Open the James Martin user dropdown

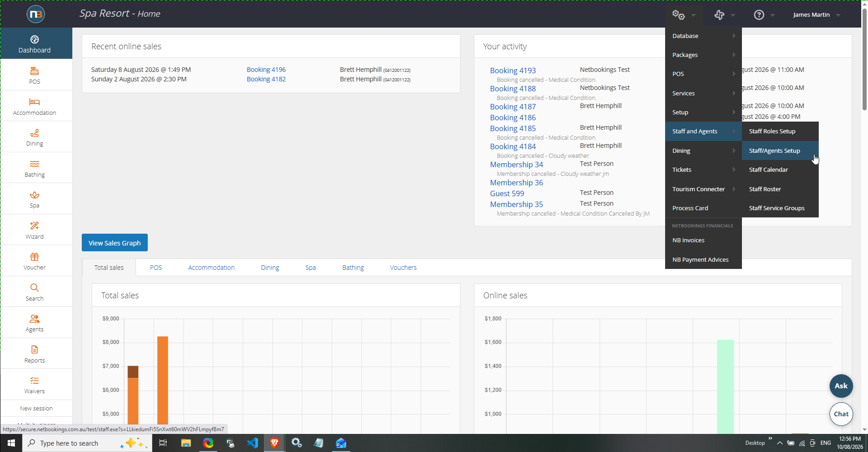(817, 15)
